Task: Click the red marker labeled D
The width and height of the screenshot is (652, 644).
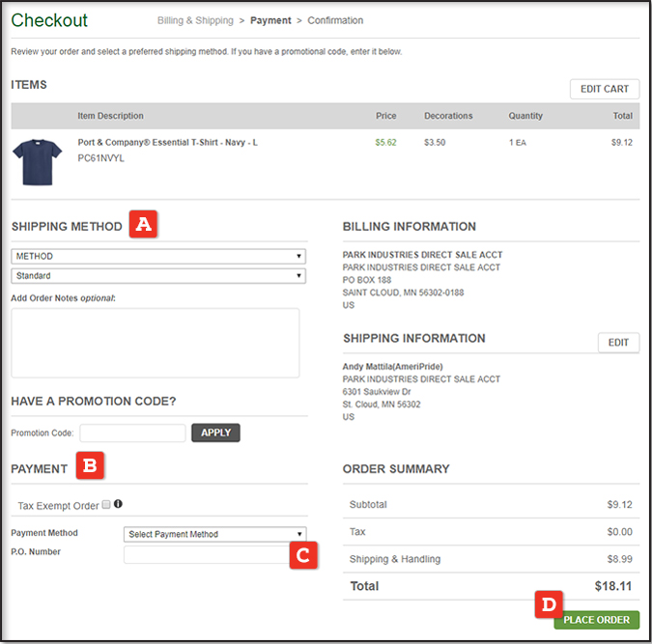Action: coord(548,604)
